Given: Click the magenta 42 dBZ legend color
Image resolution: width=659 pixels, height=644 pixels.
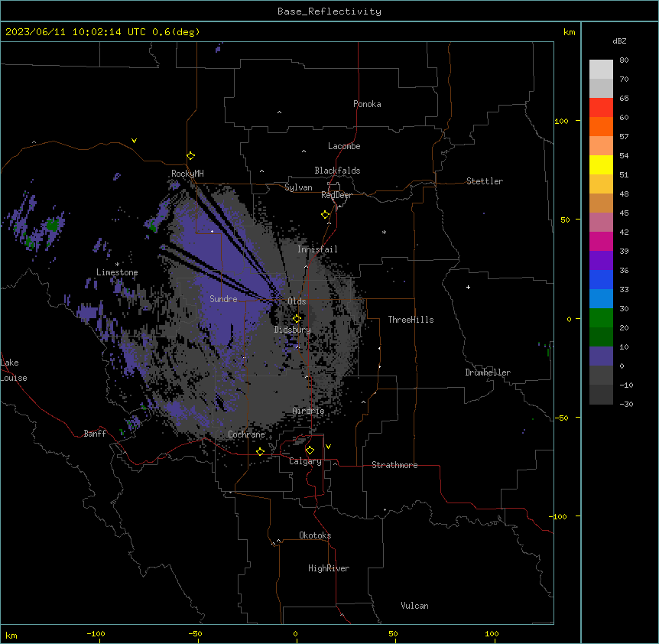Looking at the screenshot, I should (x=601, y=241).
